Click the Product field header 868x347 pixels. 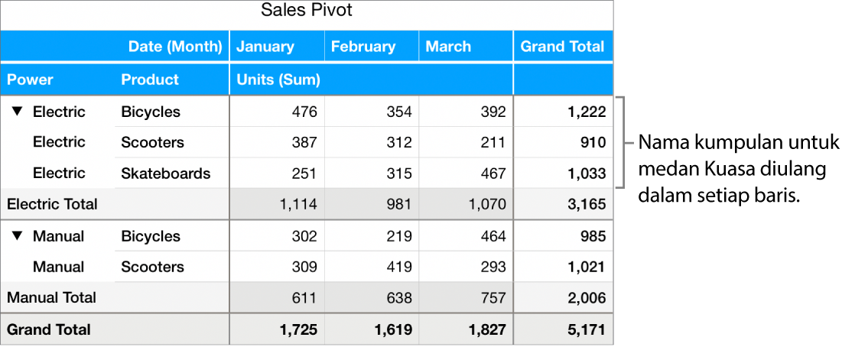click(x=150, y=79)
